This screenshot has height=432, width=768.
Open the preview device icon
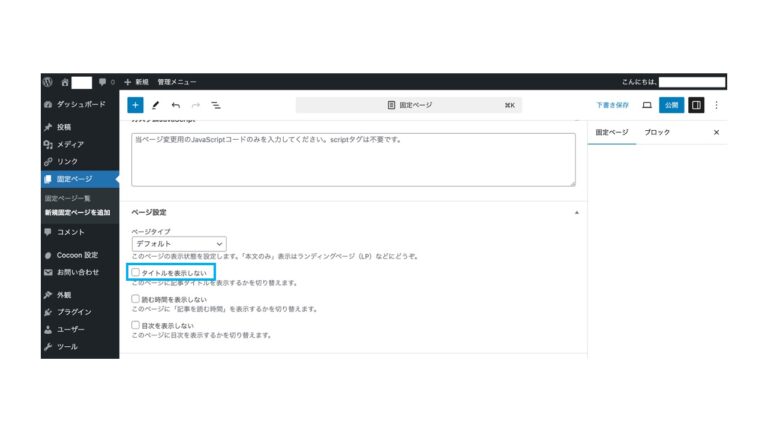pyautogui.click(x=647, y=105)
